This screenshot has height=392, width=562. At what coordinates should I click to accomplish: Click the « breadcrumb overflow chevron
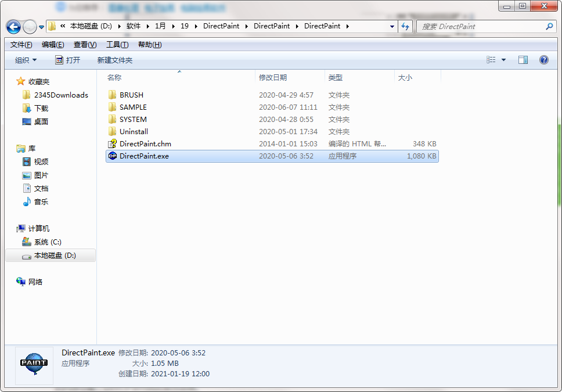pyautogui.click(x=63, y=26)
